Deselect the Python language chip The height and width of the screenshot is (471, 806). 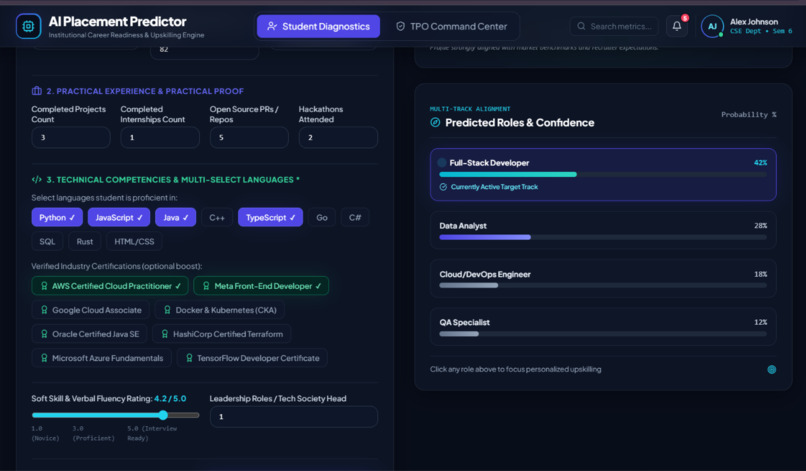57,218
